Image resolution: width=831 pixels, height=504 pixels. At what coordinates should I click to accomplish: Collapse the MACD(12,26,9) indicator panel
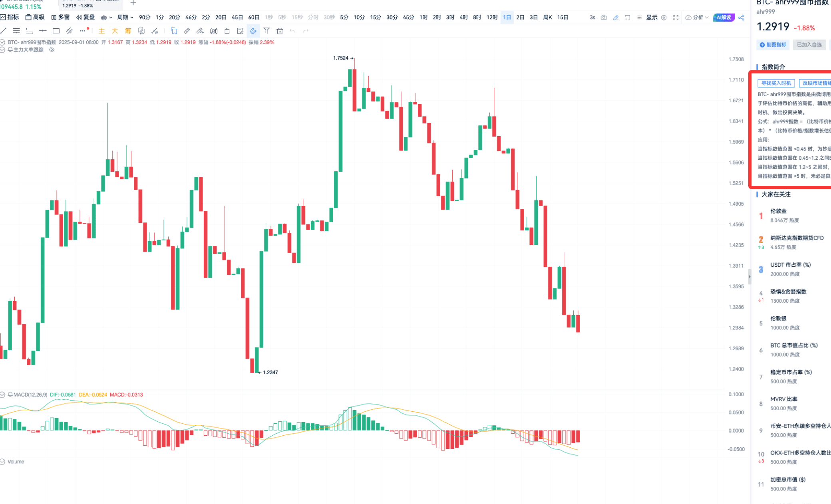[2, 395]
